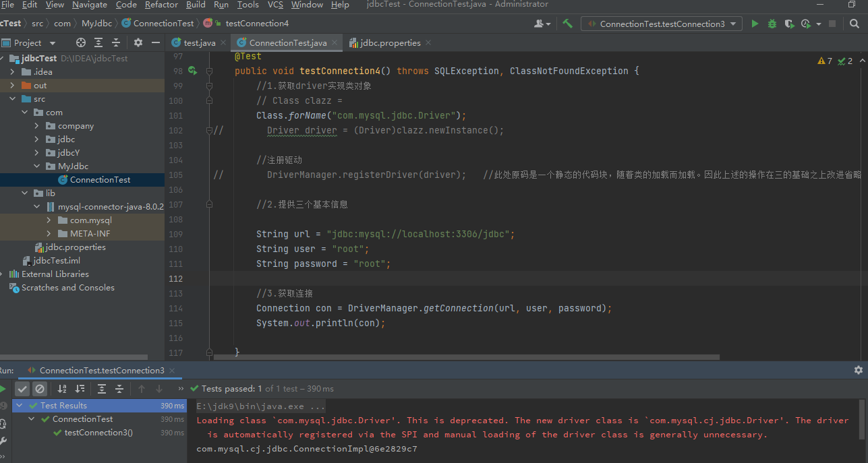The image size is (868, 463).
Task: Click the Profile run icon with clock
Action: 805,24
